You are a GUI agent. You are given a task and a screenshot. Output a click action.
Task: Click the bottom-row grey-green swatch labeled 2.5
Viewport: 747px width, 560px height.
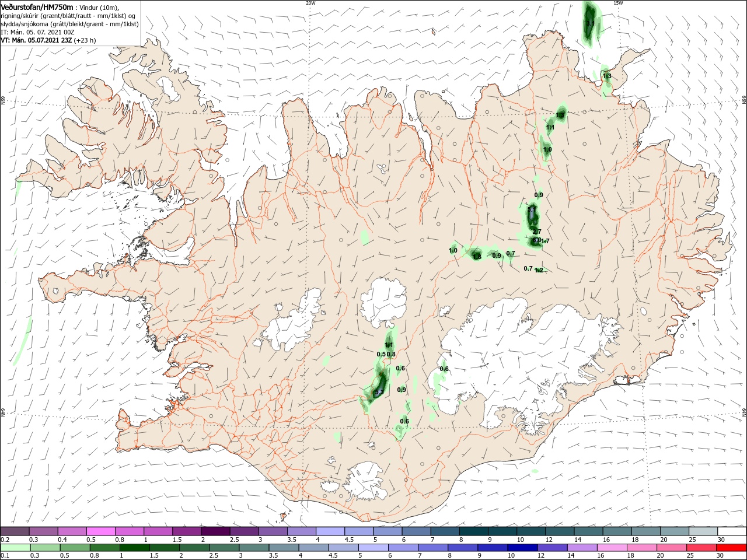tap(224, 548)
